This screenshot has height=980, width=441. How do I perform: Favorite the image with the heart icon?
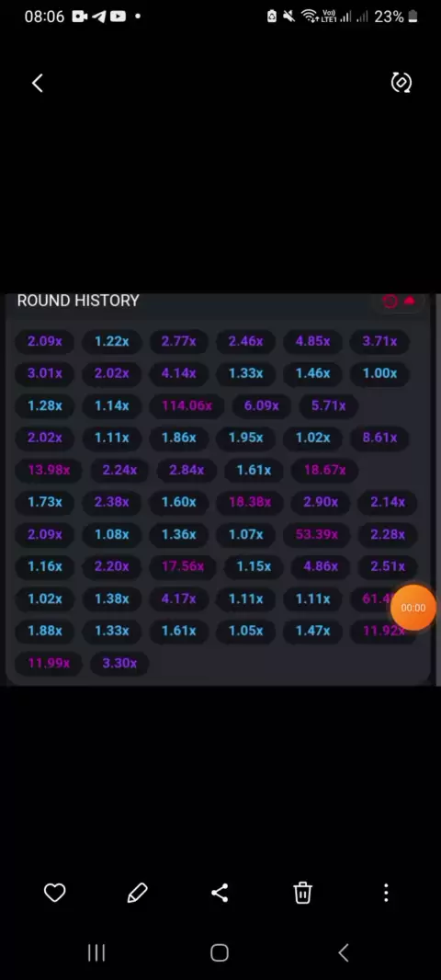(55, 893)
